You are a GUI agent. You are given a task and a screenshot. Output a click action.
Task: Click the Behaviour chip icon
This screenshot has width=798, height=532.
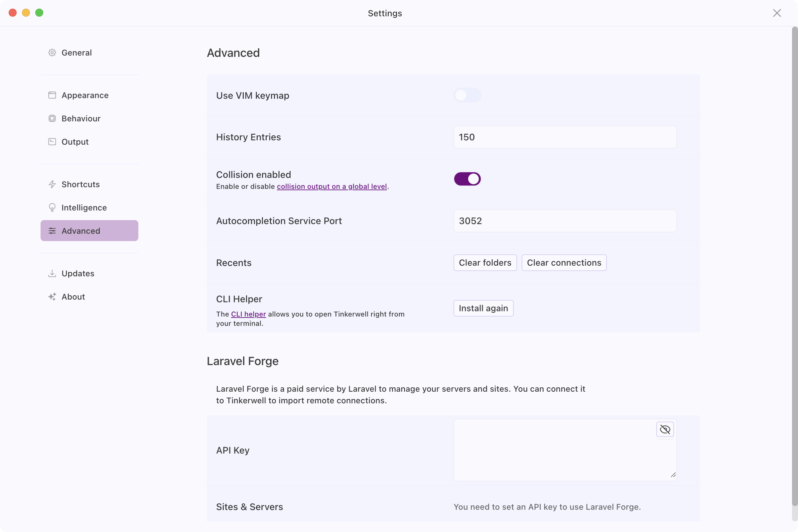(52, 118)
